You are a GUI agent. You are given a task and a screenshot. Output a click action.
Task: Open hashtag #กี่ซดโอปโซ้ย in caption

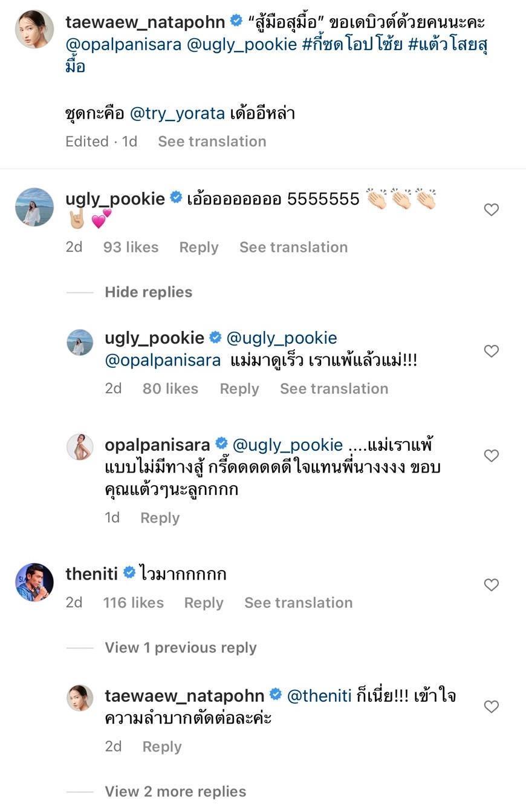[x=352, y=44]
